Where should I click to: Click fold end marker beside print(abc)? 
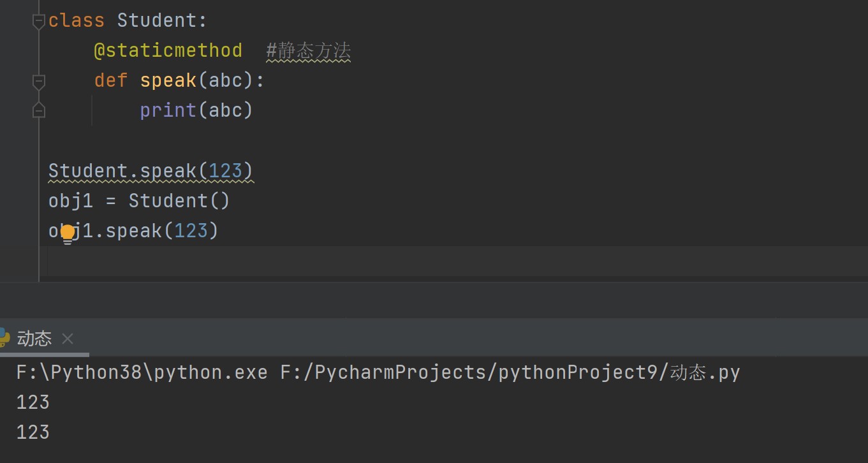pyautogui.click(x=38, y=110)
